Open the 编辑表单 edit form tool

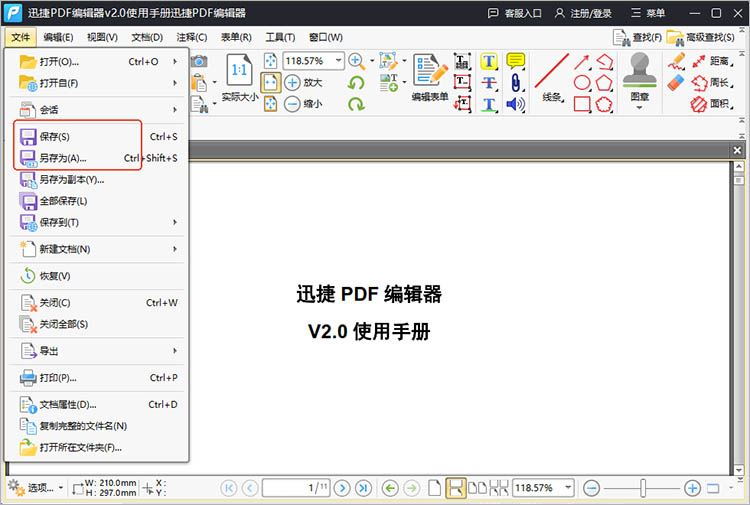pyautogui.click(x=430, y=77)
